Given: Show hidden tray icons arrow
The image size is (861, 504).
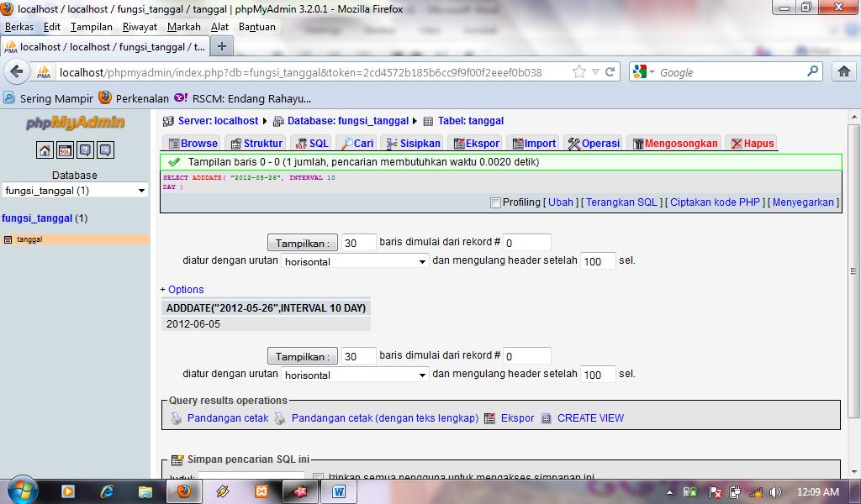Looking at the screenshot, I should 669,492.
